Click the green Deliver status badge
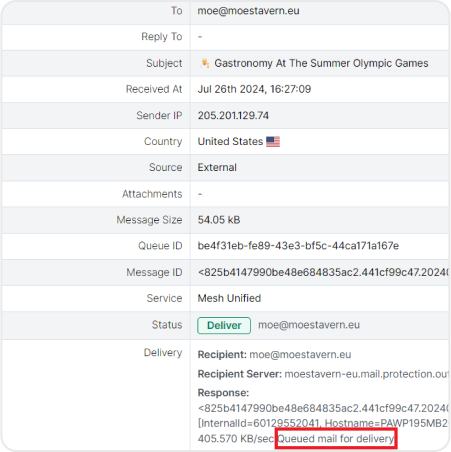Image resolution: width=451 pixels, height=452 pixels. tap(224, 325)
